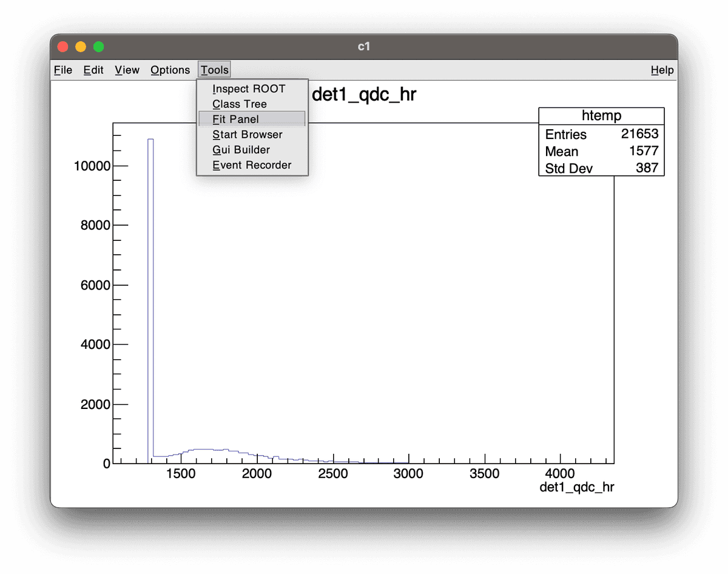Viewport: 728px width, 574px height.
Task: Open the Help menu
Action: [662, 70]
